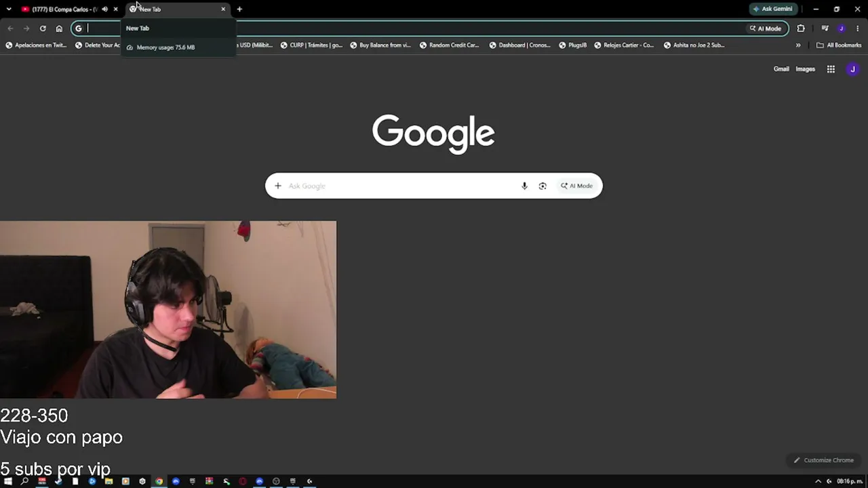Open Windows taskbar search

click(25, 481)
